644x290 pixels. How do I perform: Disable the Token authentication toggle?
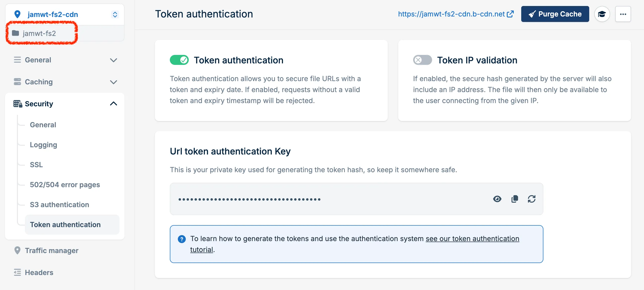point(179,60)
